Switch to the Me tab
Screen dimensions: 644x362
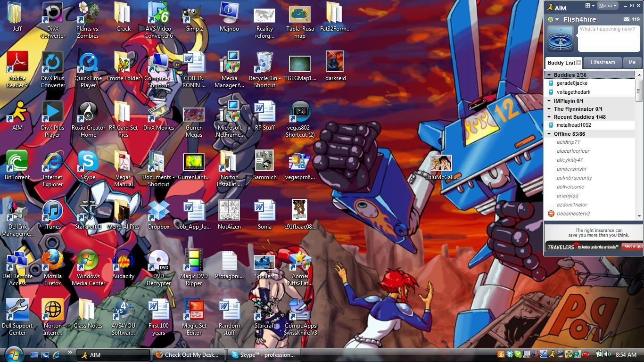(x=632, y=62)
